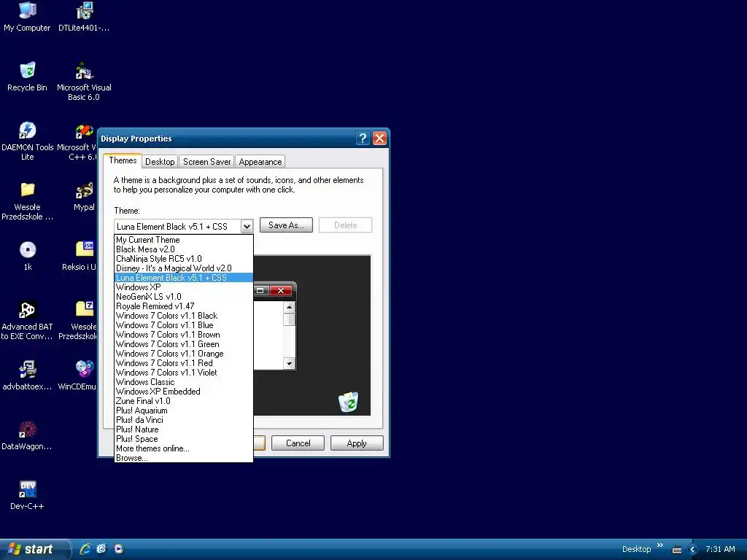The width and height of the screenshot is (747, 560).
Task: Choose the Windows Classic theme
Action: [184, 382]
